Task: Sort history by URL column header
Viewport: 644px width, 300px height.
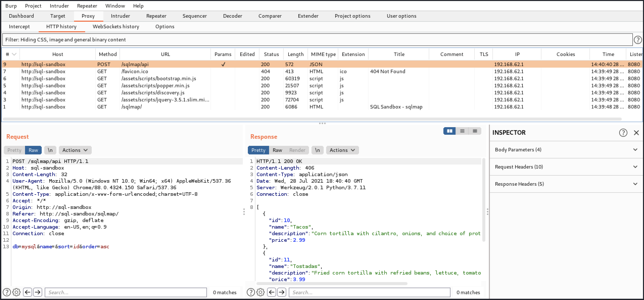Action: click(165, 54)
